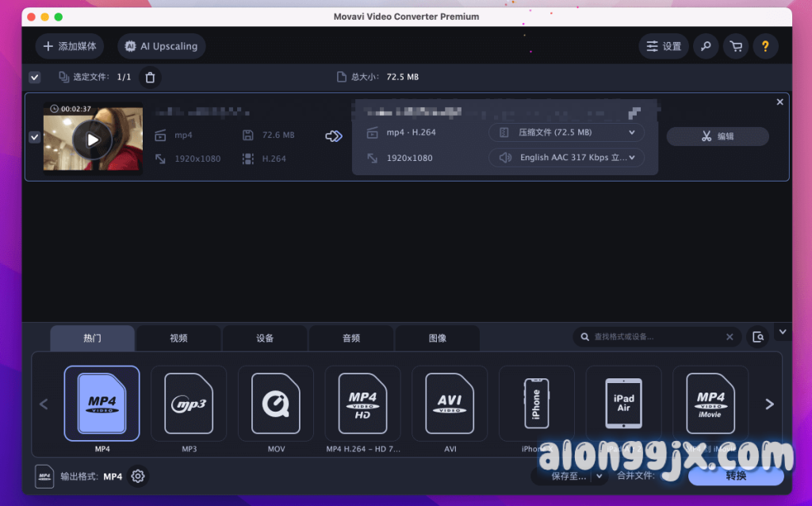Image resolution: width=812 pixels, height=506 pixels.
Task: Click the trash icon to delete selected files
Action: click(150, 77)
